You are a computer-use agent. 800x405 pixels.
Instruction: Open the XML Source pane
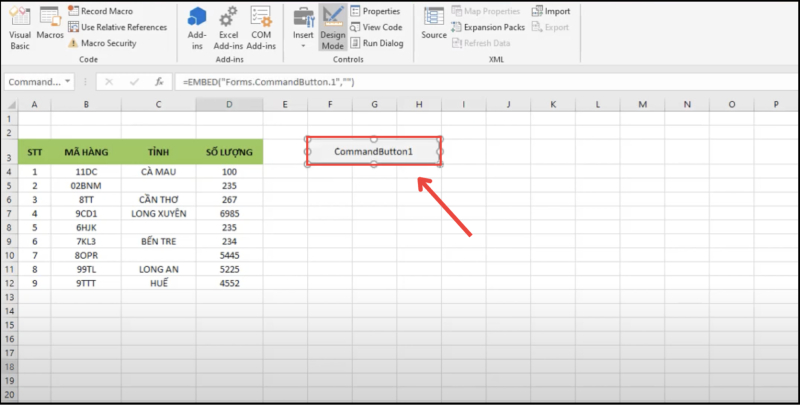[434, 24]
